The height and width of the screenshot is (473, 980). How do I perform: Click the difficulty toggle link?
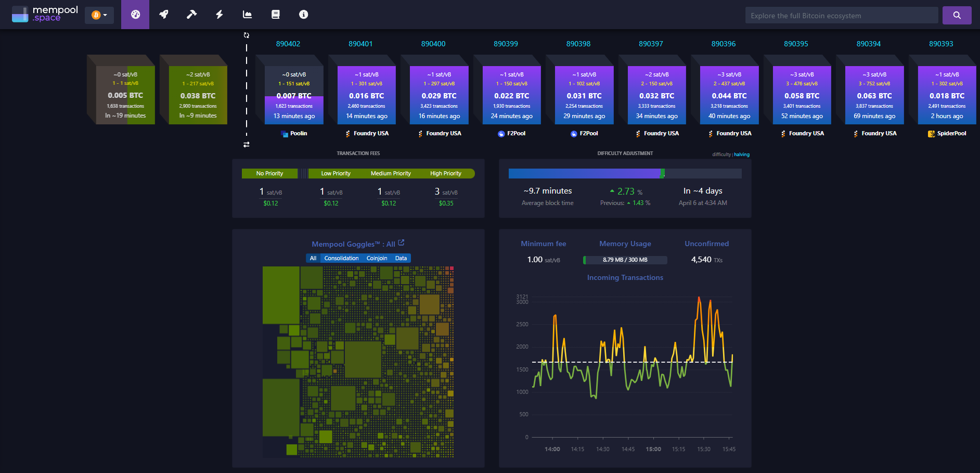pyautogui.click(x=721, y=155)
